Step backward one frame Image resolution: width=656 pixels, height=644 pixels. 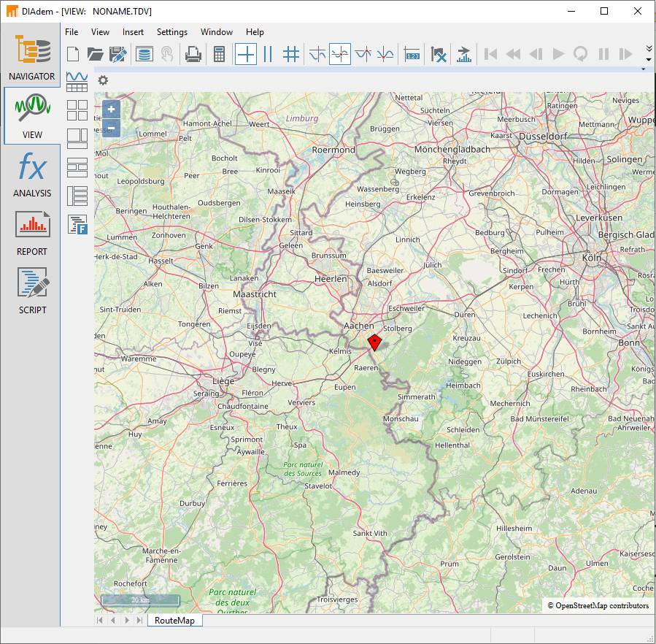click(536, 55)
